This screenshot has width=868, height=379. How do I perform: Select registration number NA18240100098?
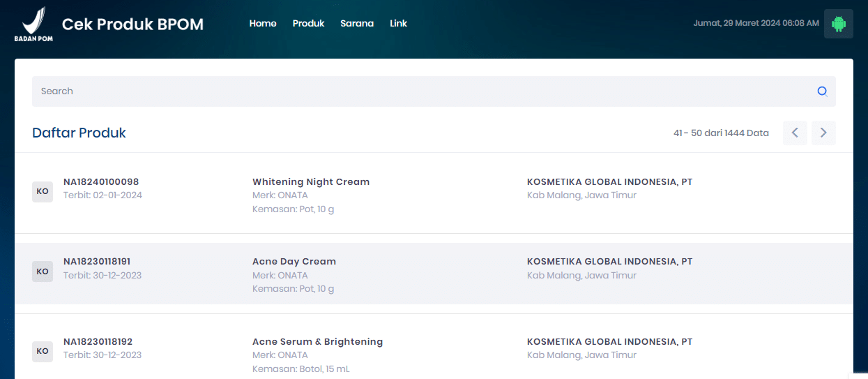tap(101, 182)
